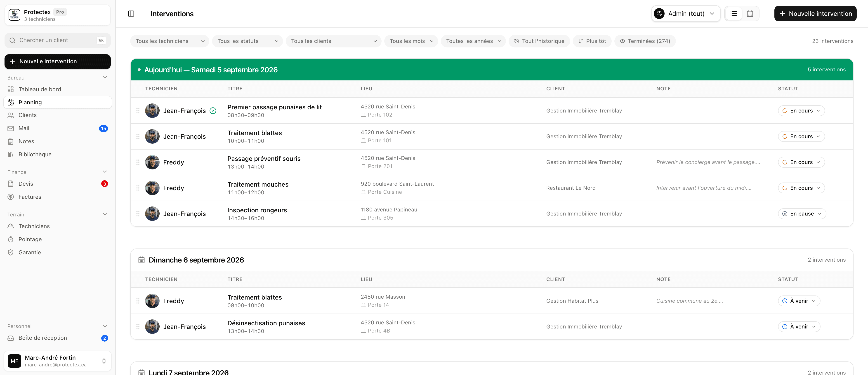Open the Planning section
The width and height of the screenshot is (868, 375).
tap(57, 102)
